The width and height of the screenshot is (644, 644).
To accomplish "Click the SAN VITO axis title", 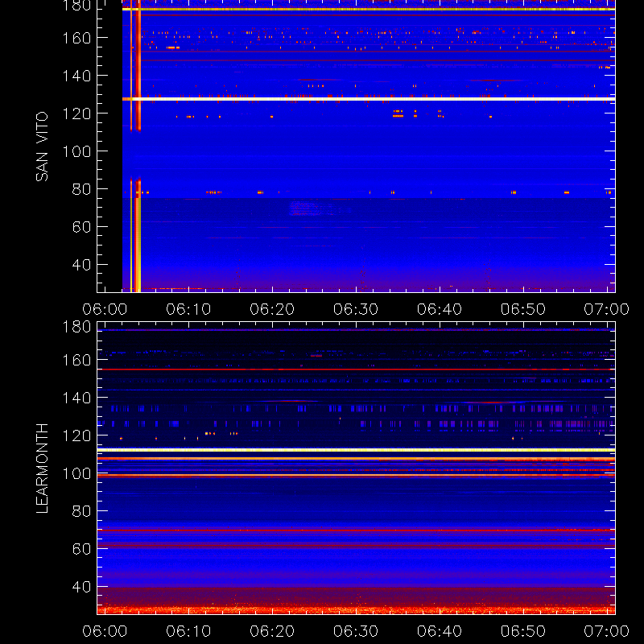I will [42, 147].
